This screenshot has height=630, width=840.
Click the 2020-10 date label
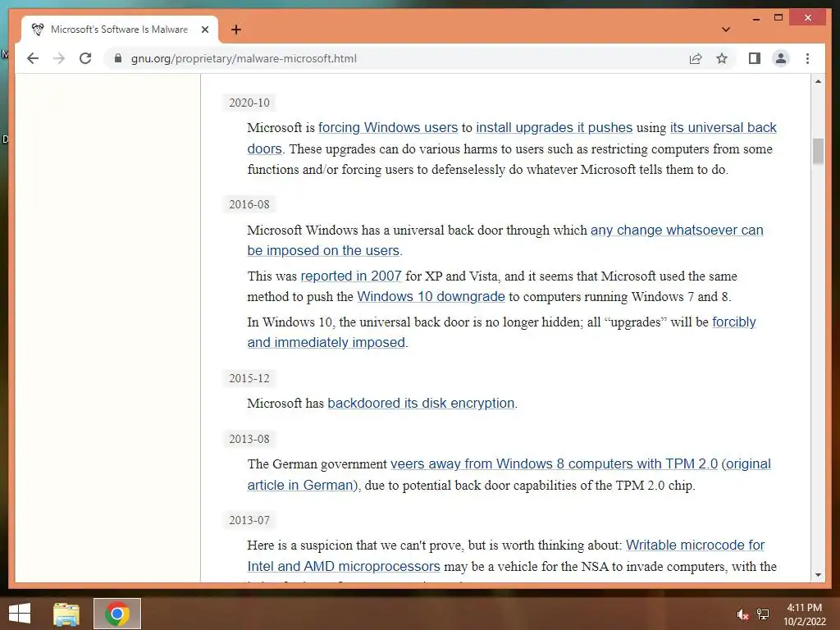point(249,103)
